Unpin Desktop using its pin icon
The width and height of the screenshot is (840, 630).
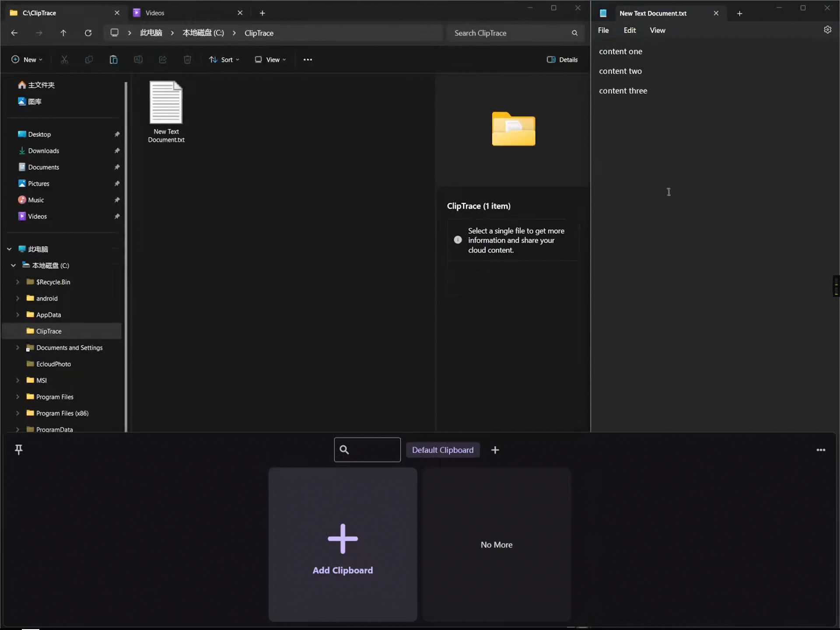point(117,134)
